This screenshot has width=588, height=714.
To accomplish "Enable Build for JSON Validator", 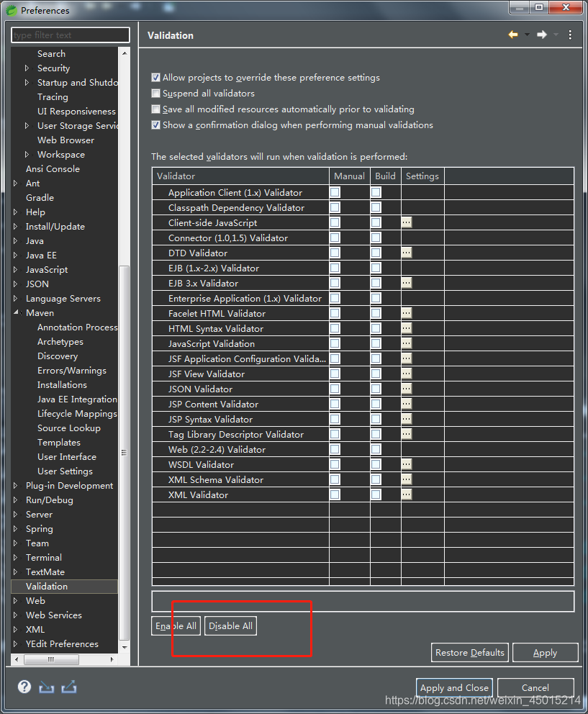I will (376, 389).
